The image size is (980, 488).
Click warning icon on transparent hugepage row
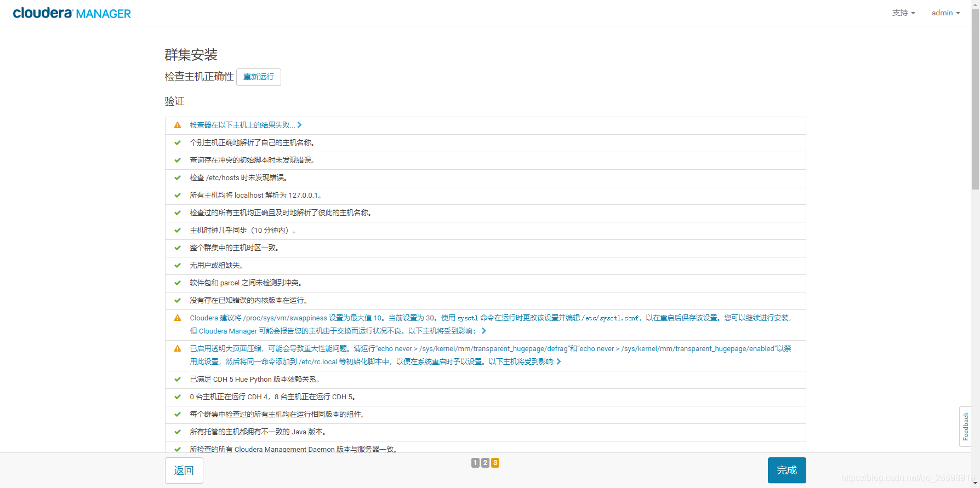point(178,349)
